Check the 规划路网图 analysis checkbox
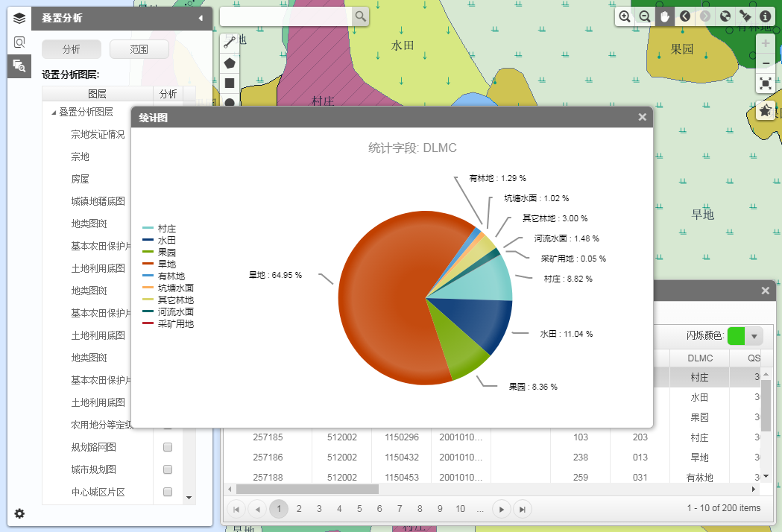 tap(168, 447)
